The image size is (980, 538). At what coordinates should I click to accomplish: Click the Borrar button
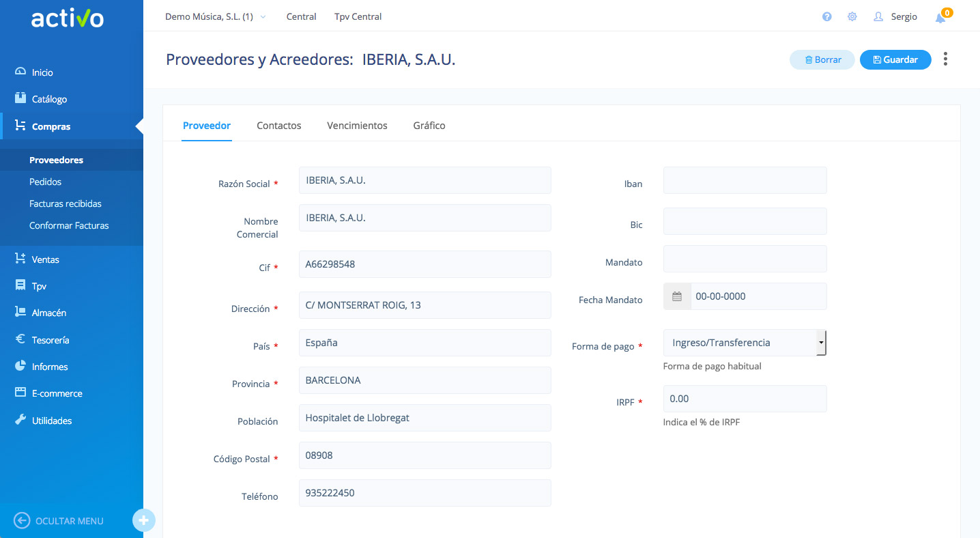tap(822, 59)
